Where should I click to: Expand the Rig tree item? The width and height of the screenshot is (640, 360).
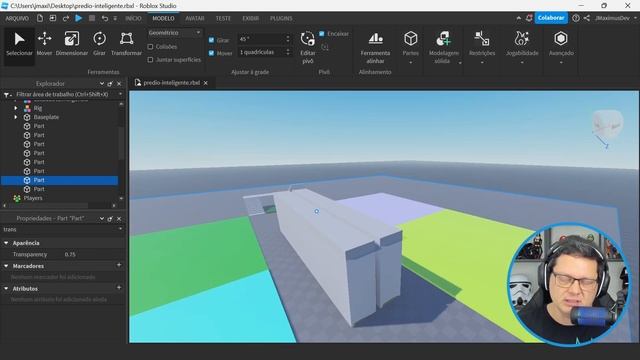coord(16,108)
